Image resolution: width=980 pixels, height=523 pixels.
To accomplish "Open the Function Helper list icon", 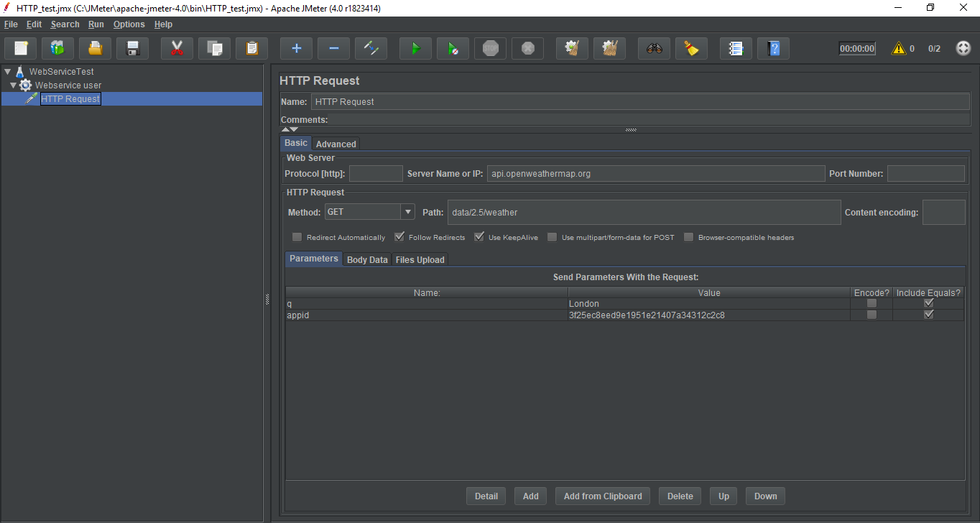I will click(x=736, y=49).
